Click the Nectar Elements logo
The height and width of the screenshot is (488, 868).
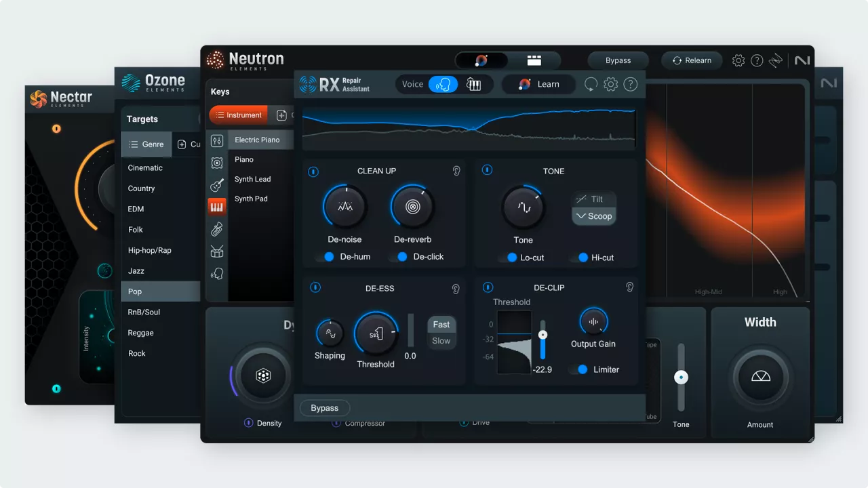tap(61, 99)
